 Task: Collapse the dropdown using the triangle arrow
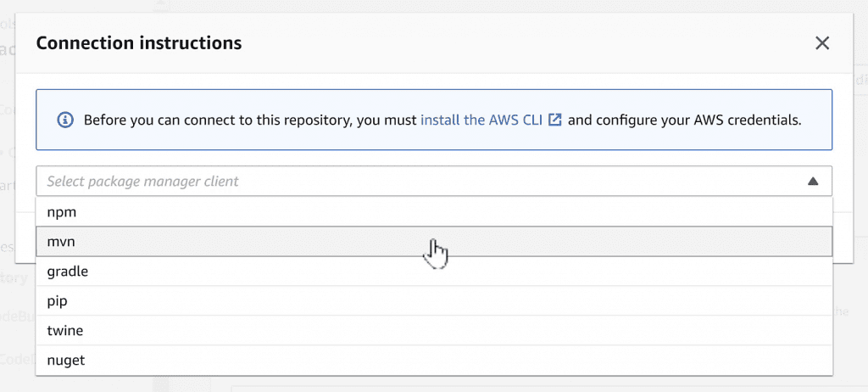813,181
